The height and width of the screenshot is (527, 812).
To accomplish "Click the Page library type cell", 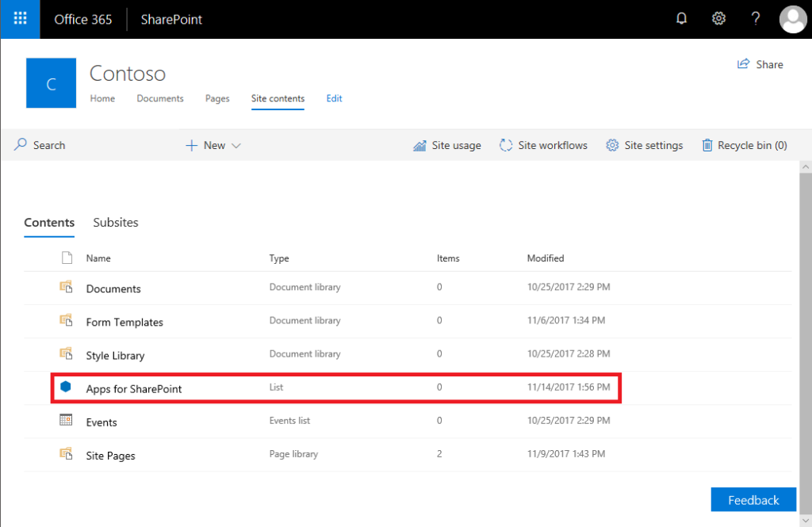I will pyautogui.click(x=293, y=454).
